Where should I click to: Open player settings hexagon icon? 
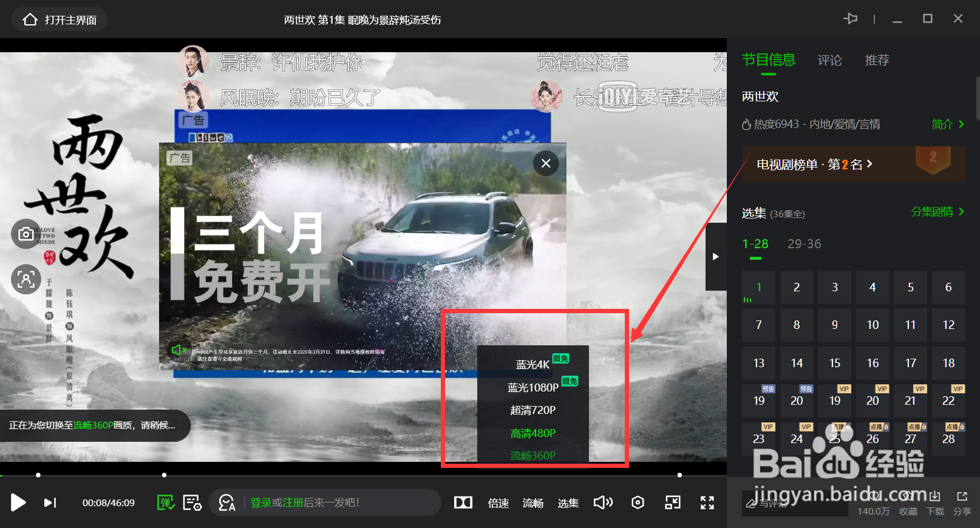(x=638, y=503)
